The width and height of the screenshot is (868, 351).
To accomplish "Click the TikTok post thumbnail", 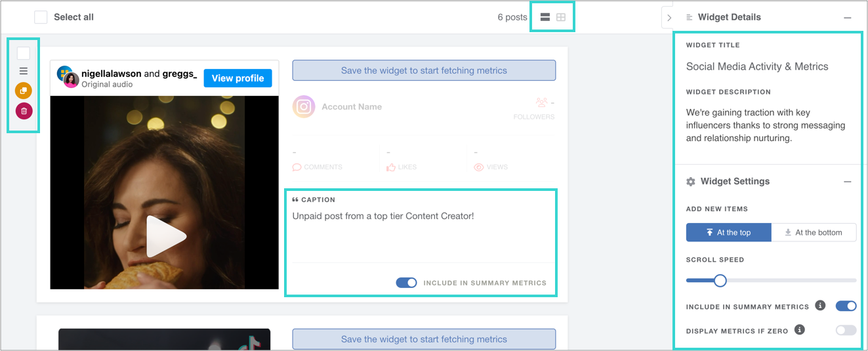I will [x=164, y=339].
